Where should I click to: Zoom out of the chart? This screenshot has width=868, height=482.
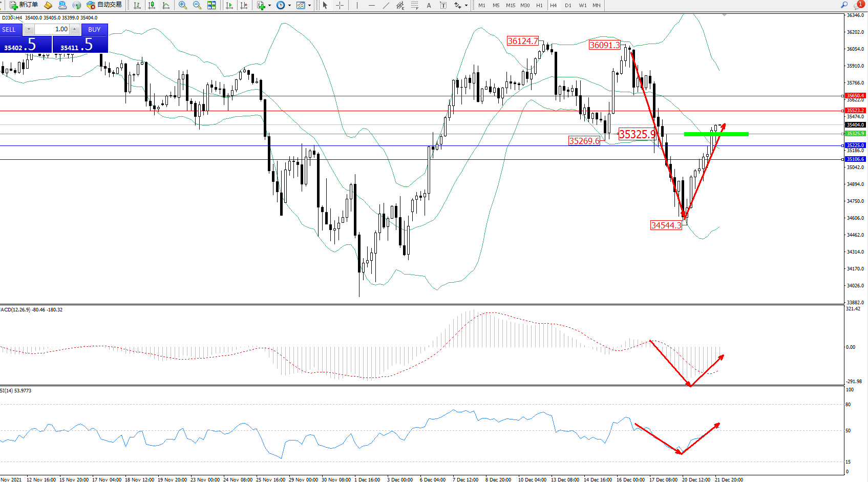click(197, 5)
